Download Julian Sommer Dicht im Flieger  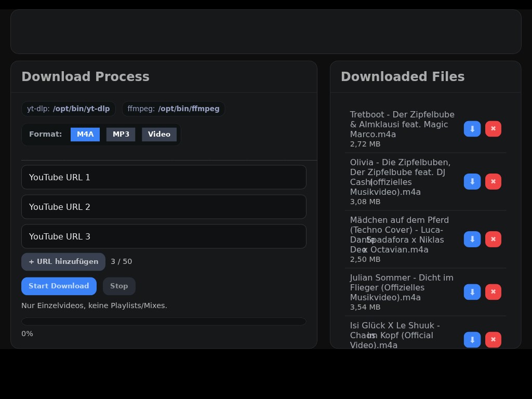tap(472, 292)
